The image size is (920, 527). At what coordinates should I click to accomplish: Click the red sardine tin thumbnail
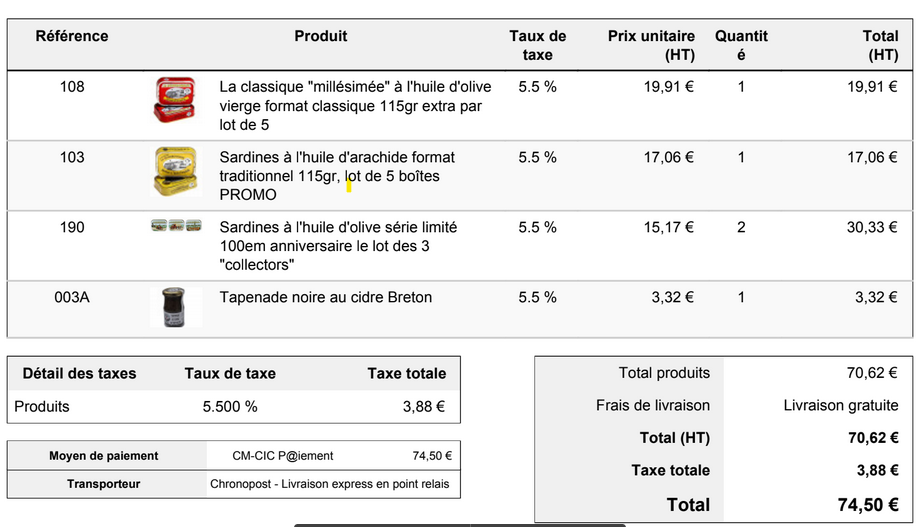tap(175, 100)
